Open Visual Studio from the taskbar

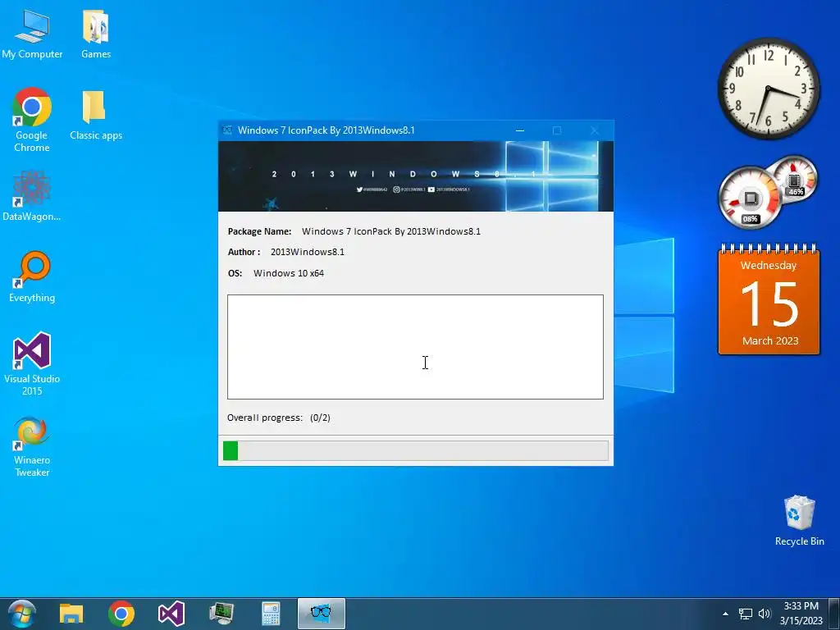point(171,614)
